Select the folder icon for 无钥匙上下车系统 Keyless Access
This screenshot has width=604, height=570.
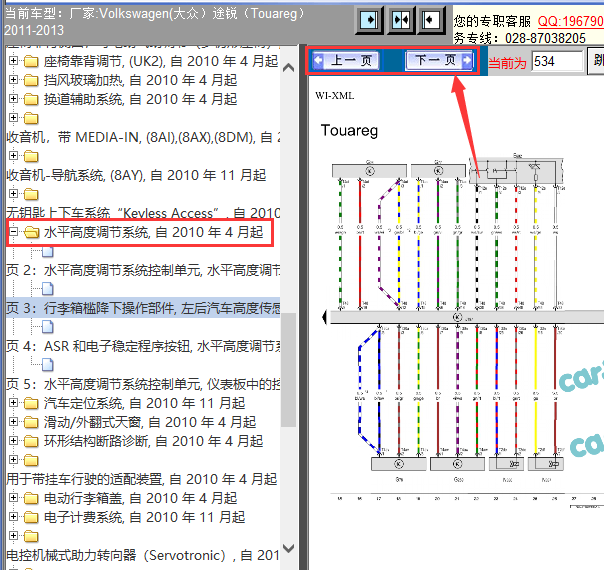[31, 194]
